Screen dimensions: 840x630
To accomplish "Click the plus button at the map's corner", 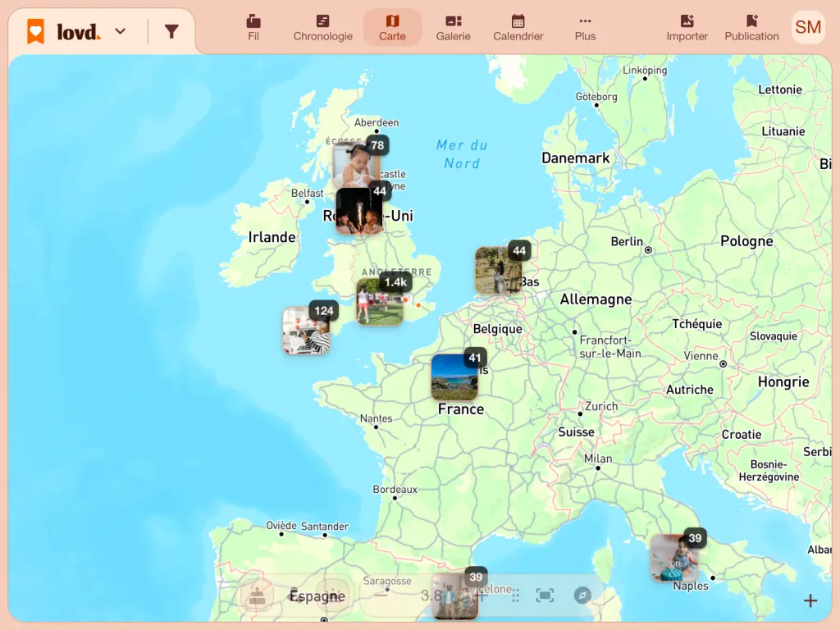I will click(810, 600).
